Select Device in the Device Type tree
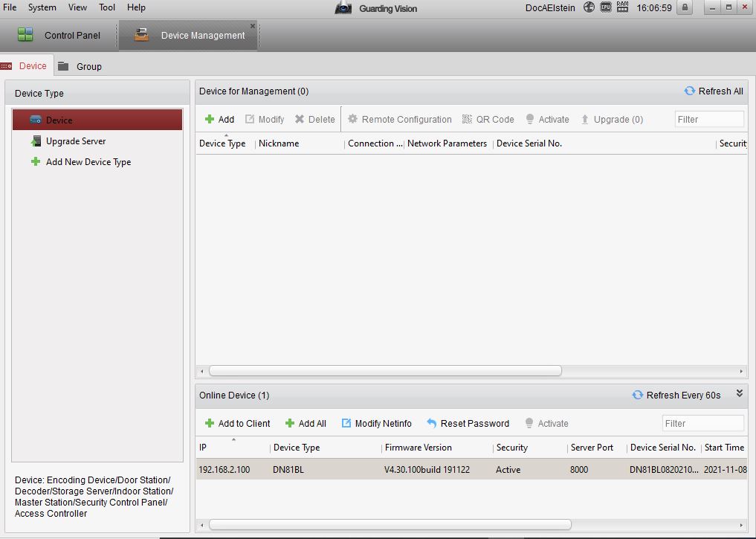Image resolution: width=756 pixels, height=539 pixels. coord(97,120)
